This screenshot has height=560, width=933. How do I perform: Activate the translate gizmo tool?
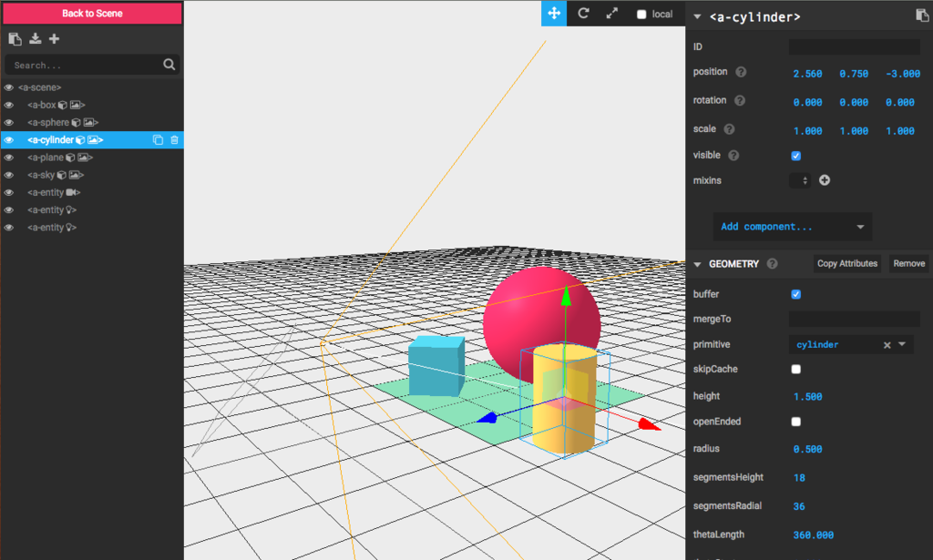coord(554,13)
